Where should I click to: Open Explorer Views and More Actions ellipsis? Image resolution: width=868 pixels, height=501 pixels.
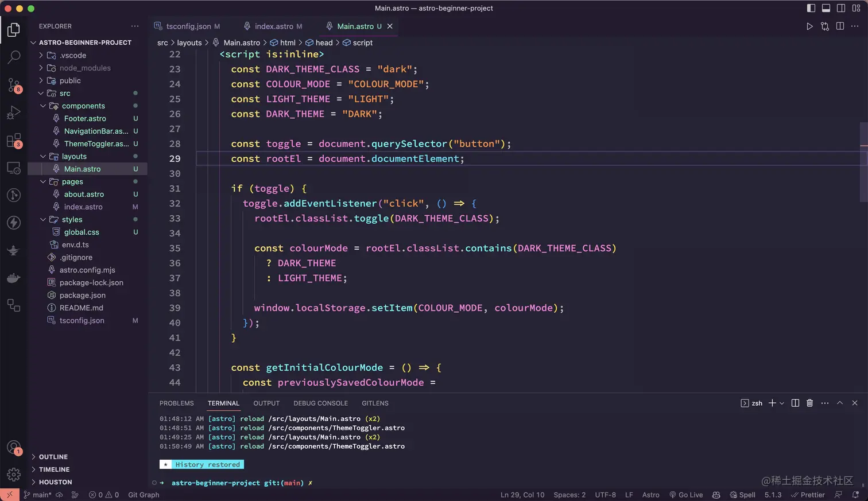tap(135, 26)
